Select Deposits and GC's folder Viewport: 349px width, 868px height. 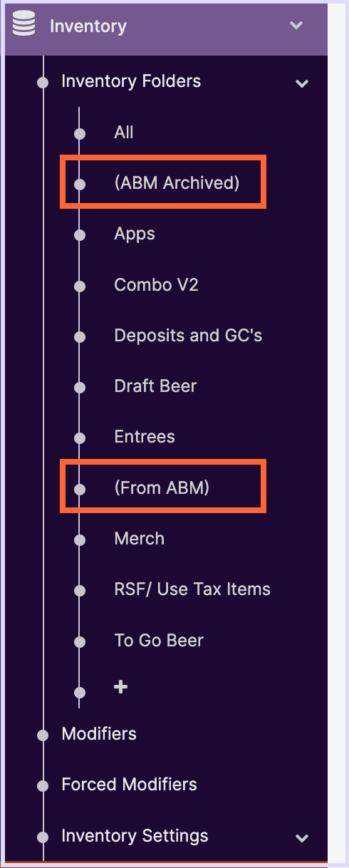[x=188, y=336]
